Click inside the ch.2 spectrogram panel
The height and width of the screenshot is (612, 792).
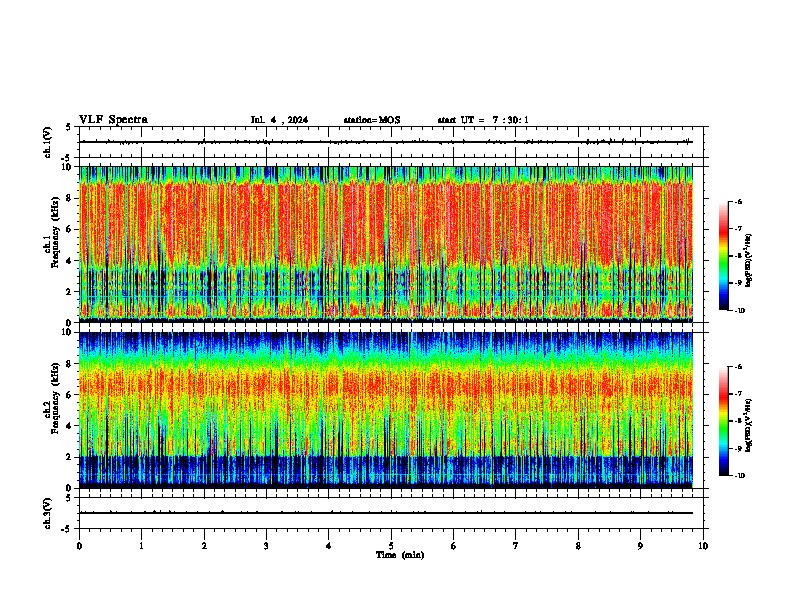pos(386,410)
